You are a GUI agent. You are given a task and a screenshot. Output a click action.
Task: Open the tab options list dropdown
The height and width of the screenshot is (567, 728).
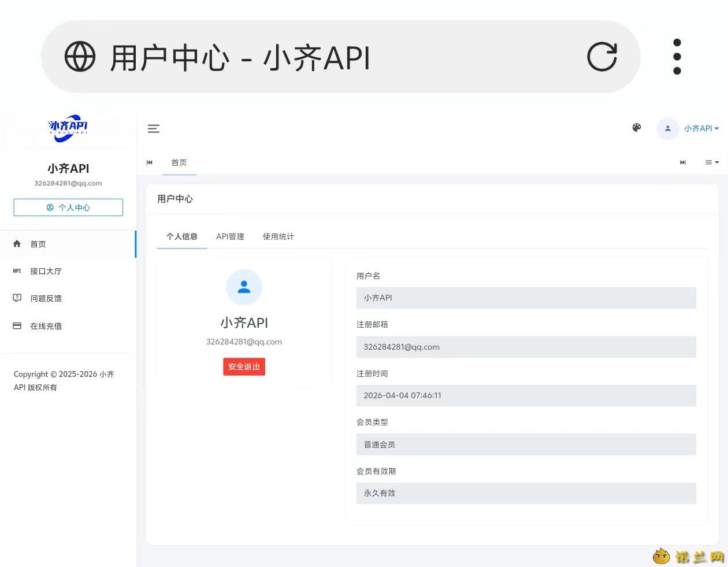click(712, 162)
